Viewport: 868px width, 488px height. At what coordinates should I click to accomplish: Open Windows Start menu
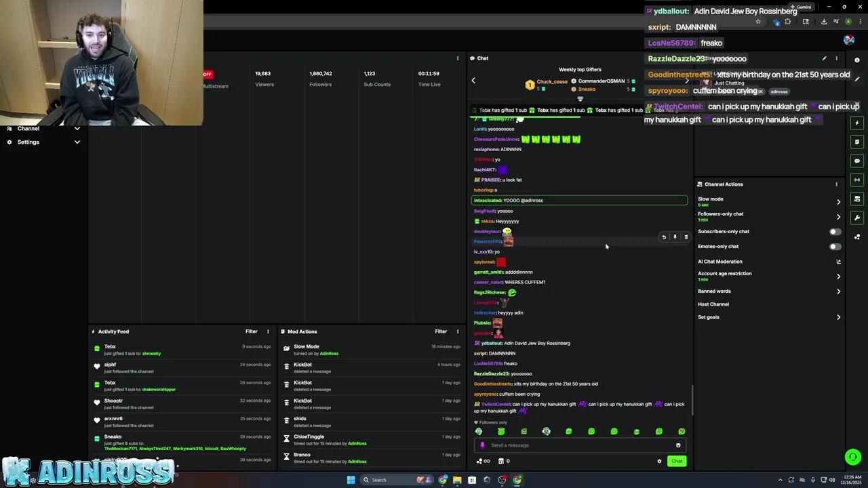click(351, 480)
